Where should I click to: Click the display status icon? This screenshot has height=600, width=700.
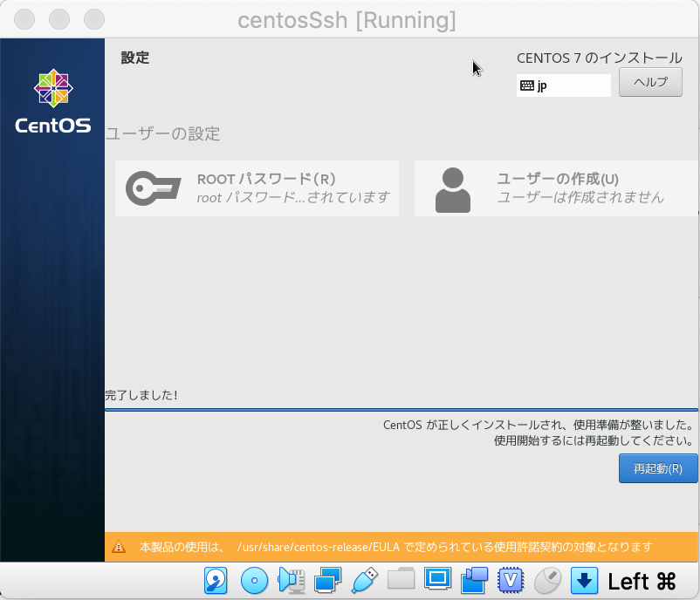click(436, 580)
